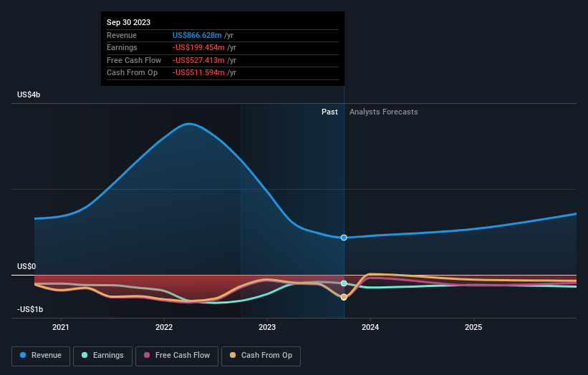Click the US$866.628m revenue value

coord(197,35)
